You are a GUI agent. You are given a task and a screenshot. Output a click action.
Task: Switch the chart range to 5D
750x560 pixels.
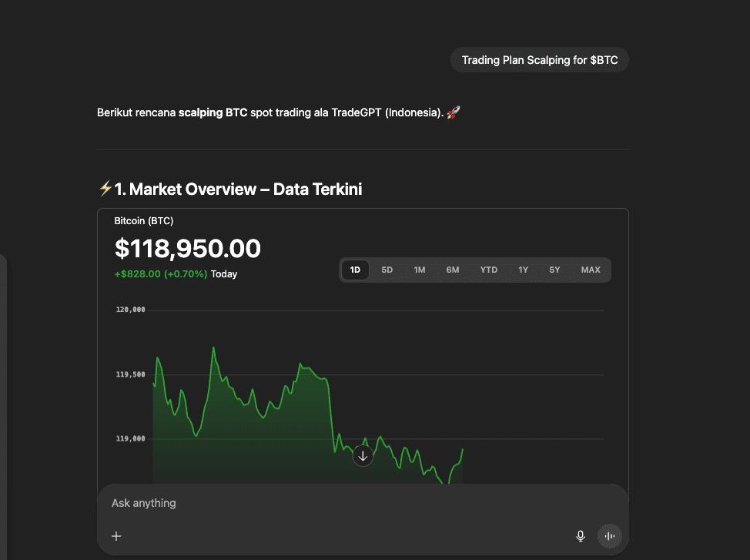point(387,270)
